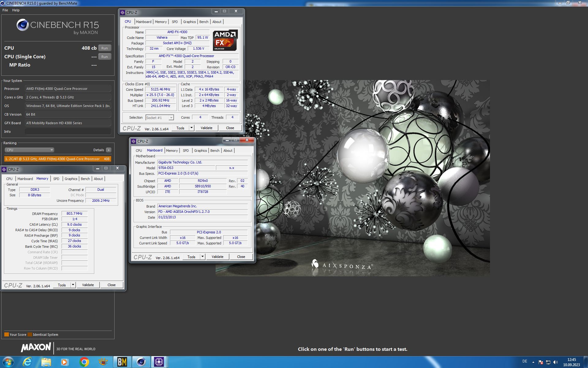The image size is (588, 368).
Task: Open About tab in top CPU-Z window
Action: click(217, 22)
